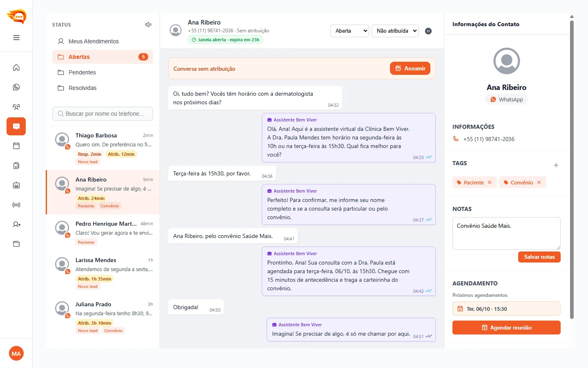Open WhatsApp icon in left sidebar

point(16,87)
